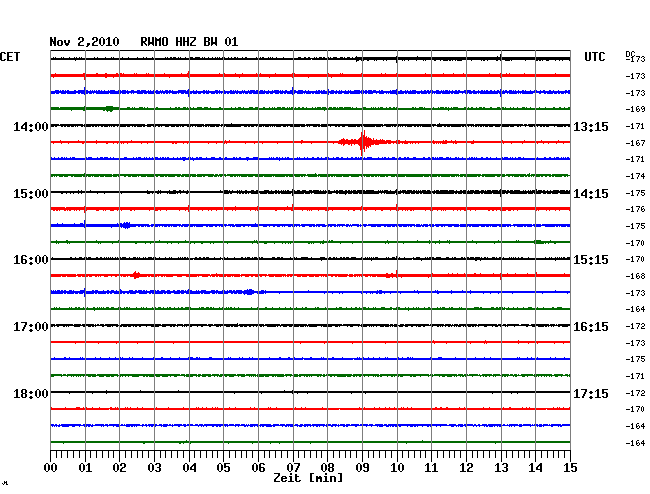Click the DC offset value -176
This screenshot has width=650, height=494.
coord(635,209)
